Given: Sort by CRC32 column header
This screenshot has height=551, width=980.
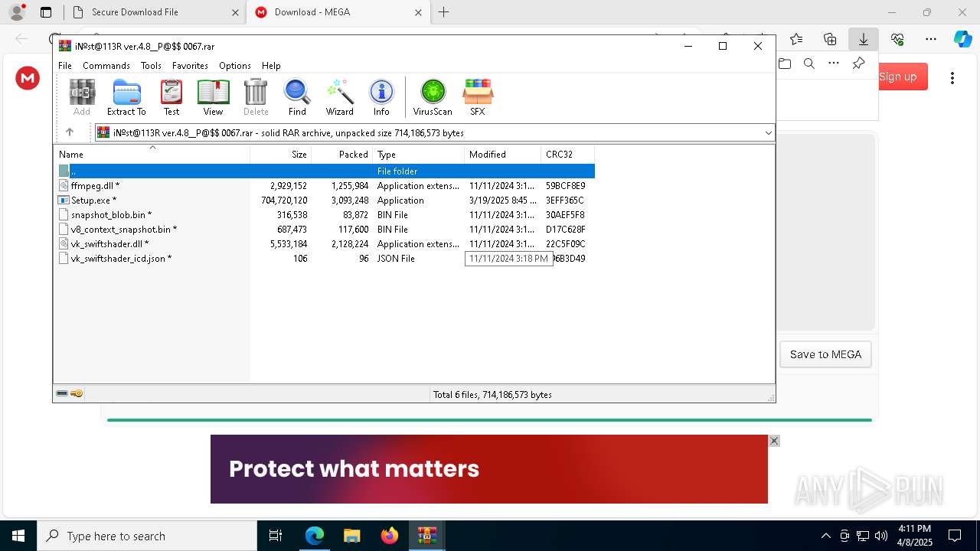Looking at the screenshot, I should (568, 154).
